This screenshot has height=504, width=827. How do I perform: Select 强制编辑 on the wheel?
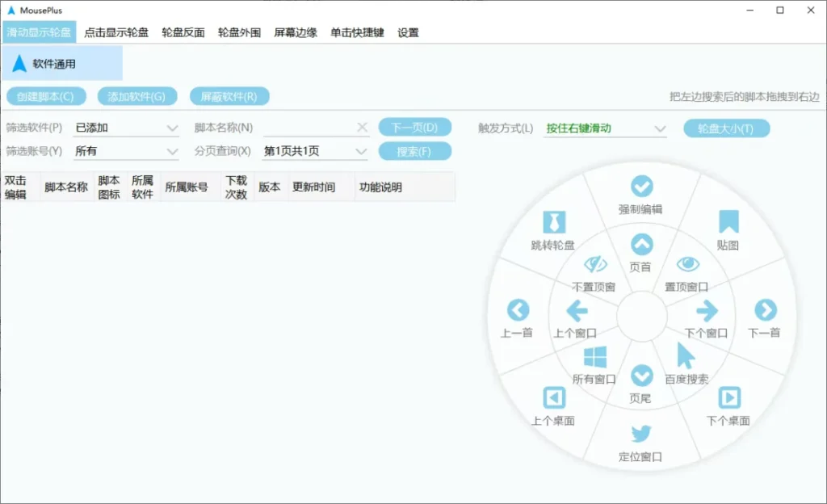point(641,187)
